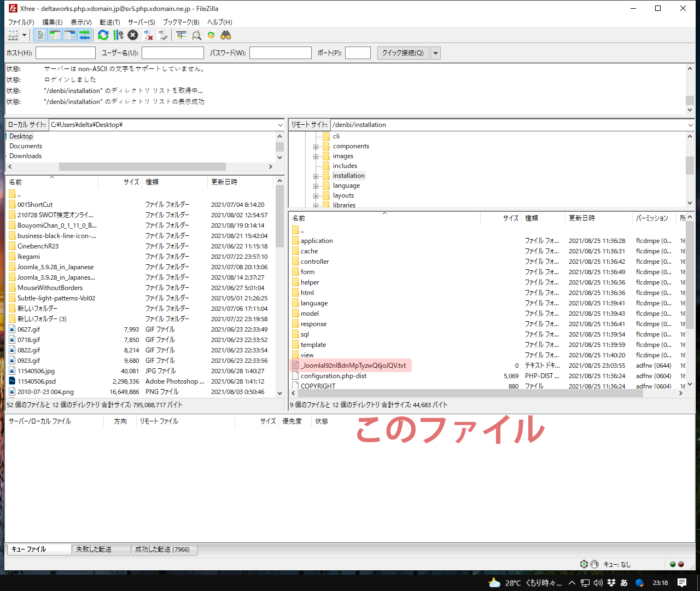
Task: Click process queue toolbar icon
Action: coord(118,35)
